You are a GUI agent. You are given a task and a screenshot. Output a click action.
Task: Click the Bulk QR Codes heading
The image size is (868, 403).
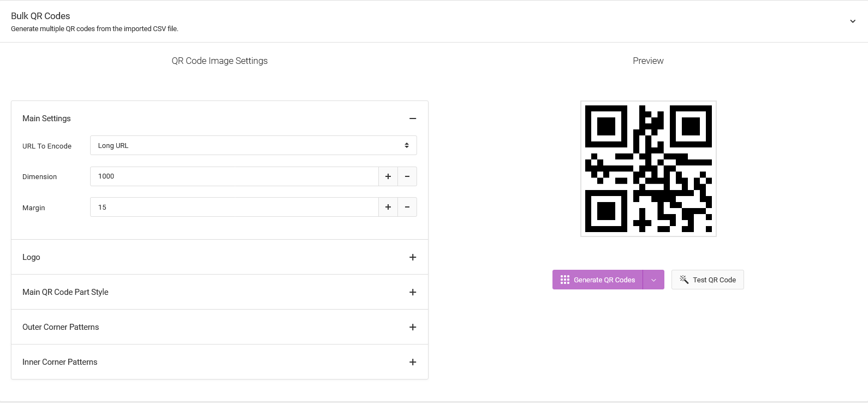(x=40, y=16)
